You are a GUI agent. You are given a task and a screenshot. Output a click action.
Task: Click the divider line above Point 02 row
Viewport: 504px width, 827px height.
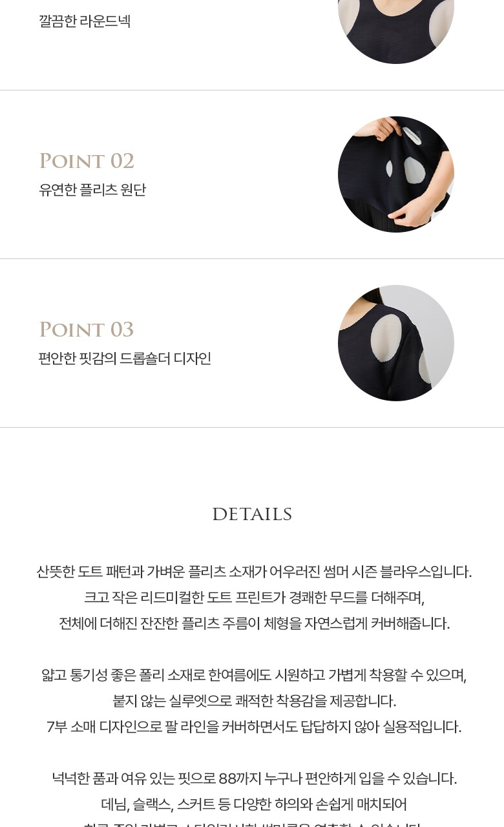[x=252, y=90]
